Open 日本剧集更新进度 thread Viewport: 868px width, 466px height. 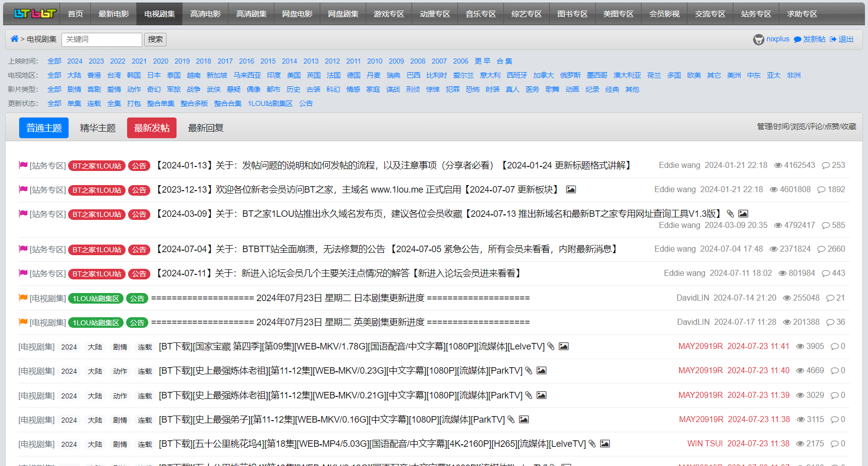340,298
